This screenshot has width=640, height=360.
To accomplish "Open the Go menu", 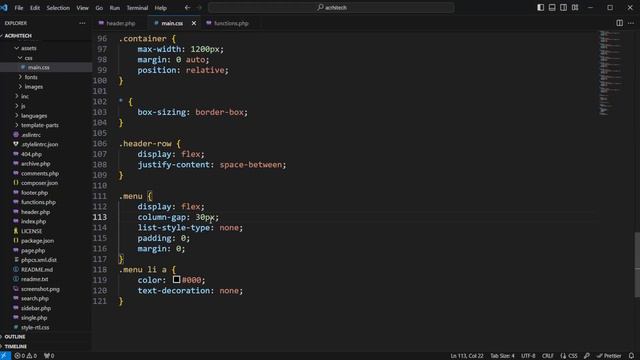I will click(99, 8).
